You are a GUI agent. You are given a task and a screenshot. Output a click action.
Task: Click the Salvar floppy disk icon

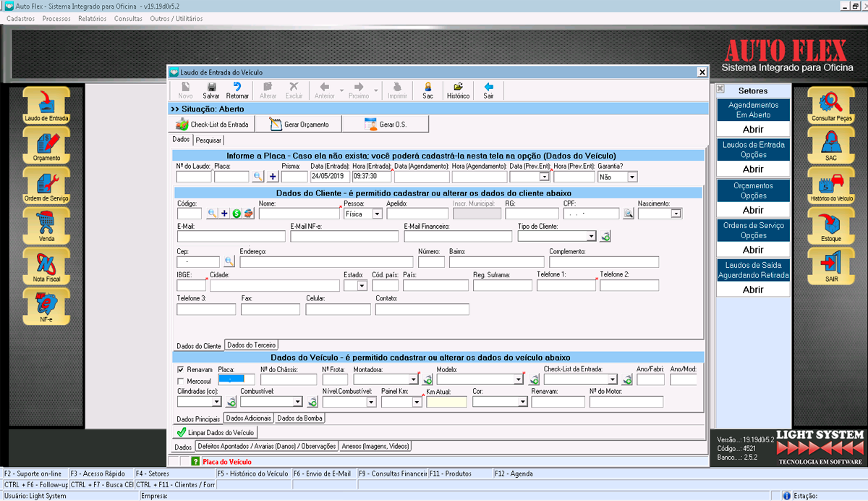pyautogui.click(x=211, y=90)
